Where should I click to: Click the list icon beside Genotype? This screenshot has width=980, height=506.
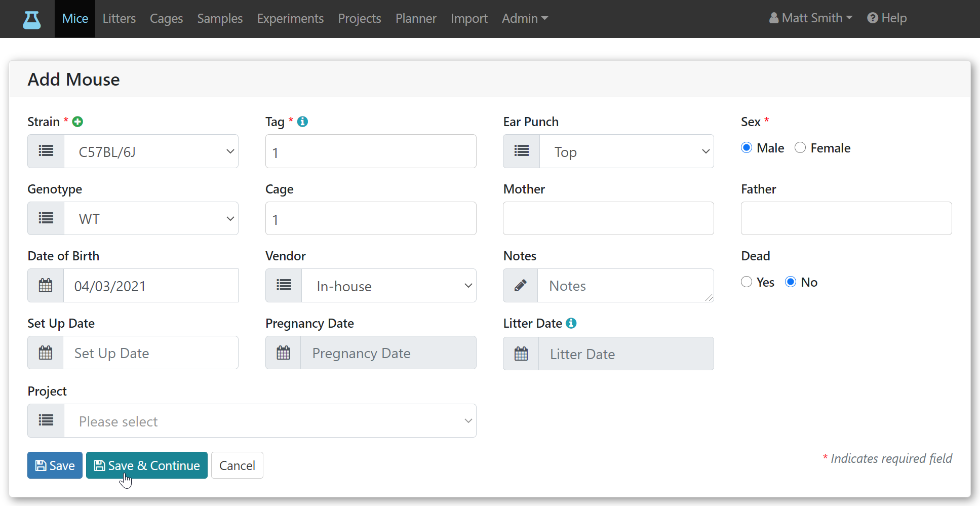(x=46, y=218)
